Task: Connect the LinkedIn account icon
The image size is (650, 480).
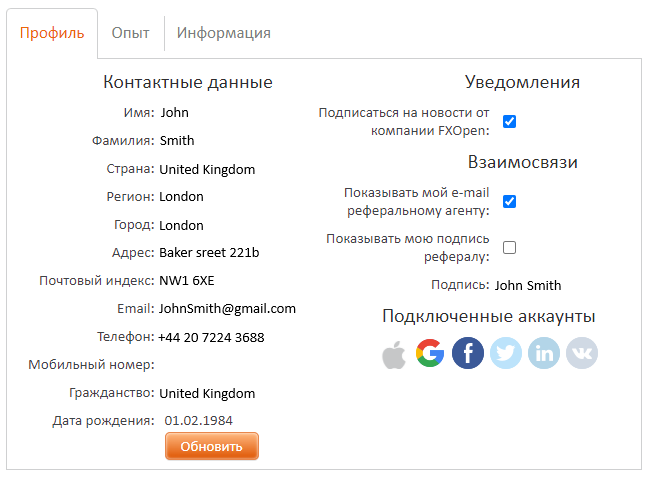Action: pyautogui.click(x=544, y=353)
